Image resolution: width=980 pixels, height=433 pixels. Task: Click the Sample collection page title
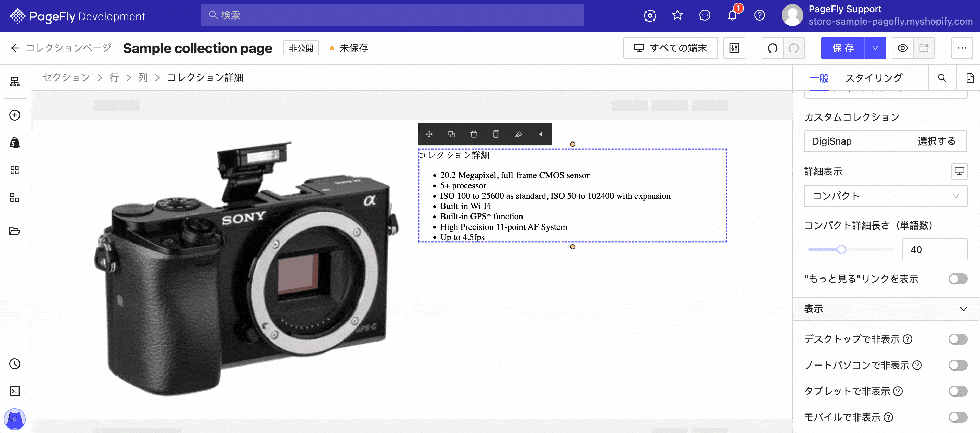(x=198, y=48)
